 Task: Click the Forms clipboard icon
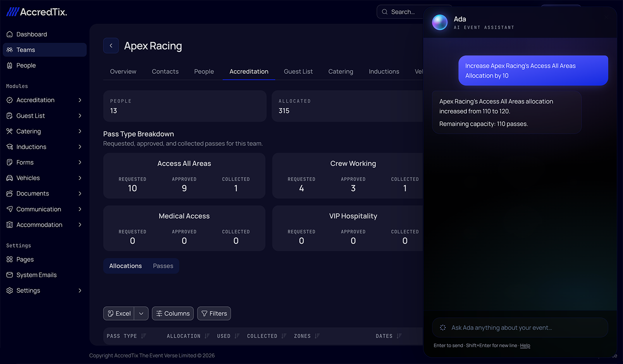click(10, 162)
